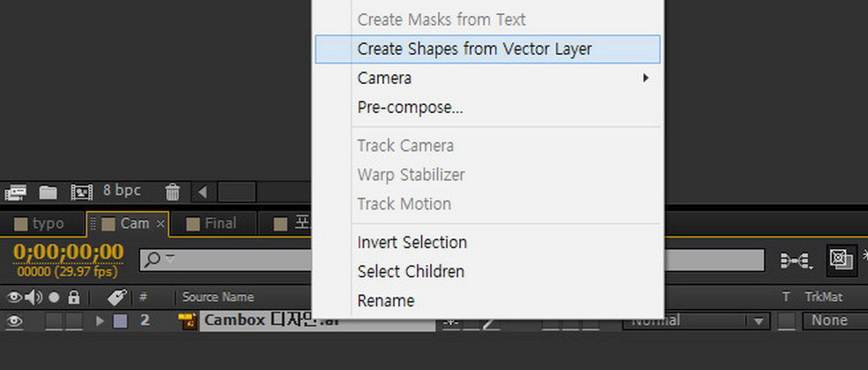868x370 pixels.
Task: Expand layer 2 properties triangle
Action: (100, 321)
